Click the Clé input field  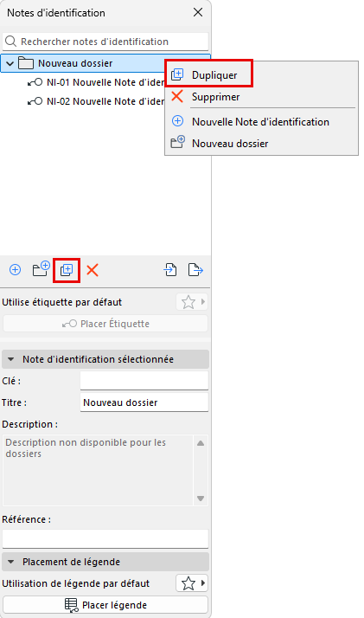pos(144,381)
